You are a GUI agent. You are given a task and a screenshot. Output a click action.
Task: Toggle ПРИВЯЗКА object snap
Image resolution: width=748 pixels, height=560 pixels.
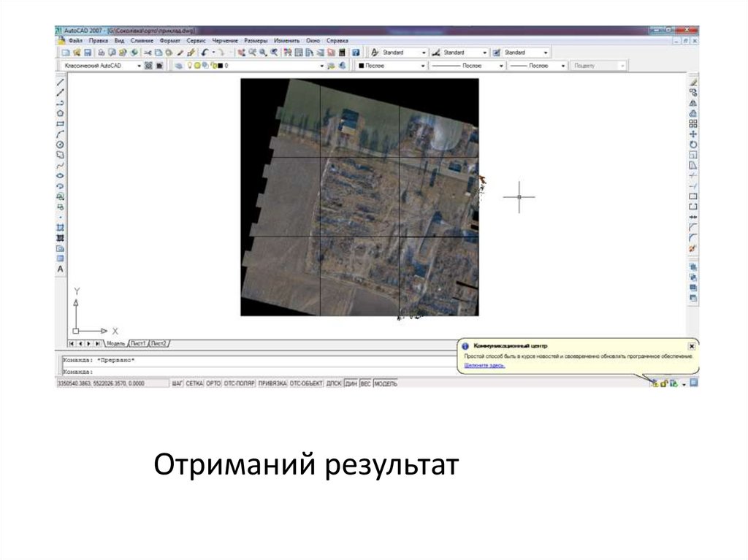coord(272,383)
